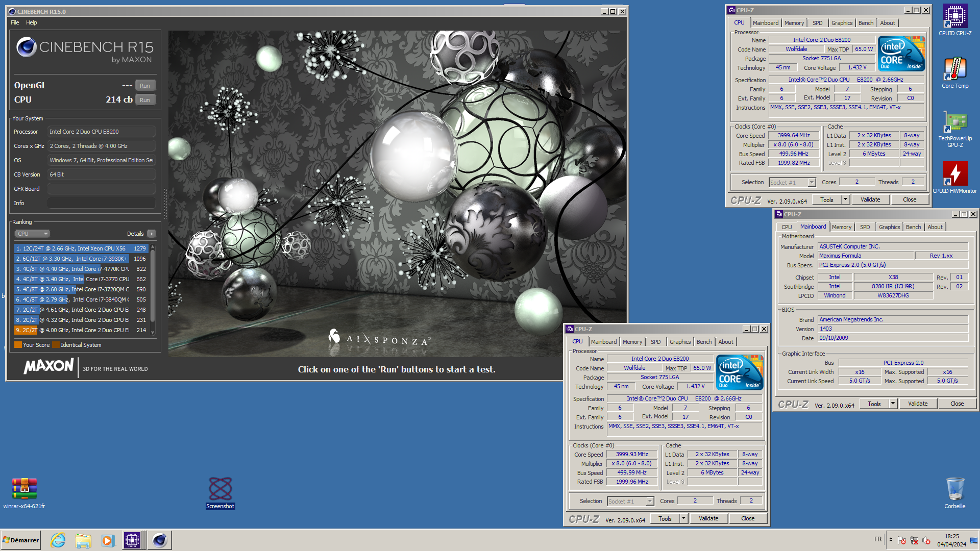Click the Cinebench title bar app icon

click(x=12, y=11)
